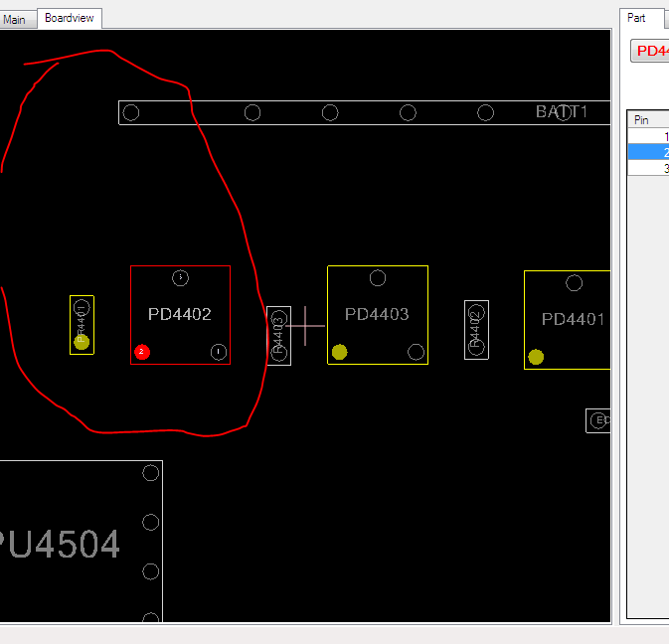This screenshot has height=644, width=669.
Task: Select the Boardview tab
Action: point(70,18)
